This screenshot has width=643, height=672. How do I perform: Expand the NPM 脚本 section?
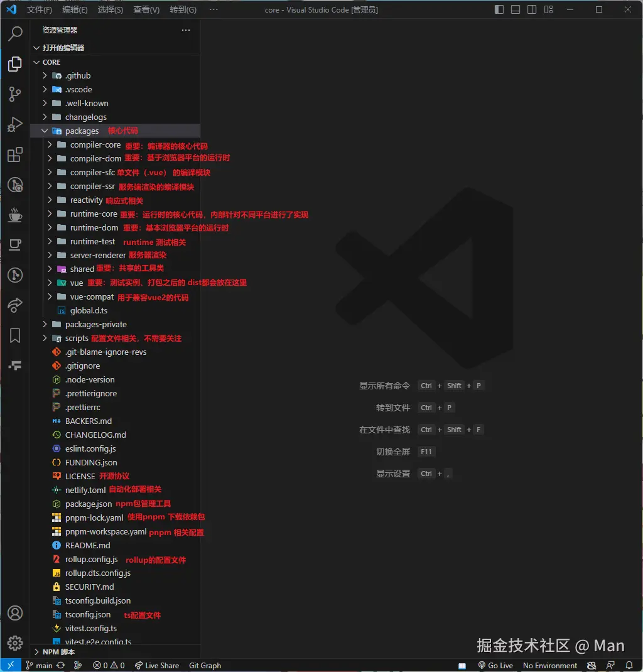116,652
